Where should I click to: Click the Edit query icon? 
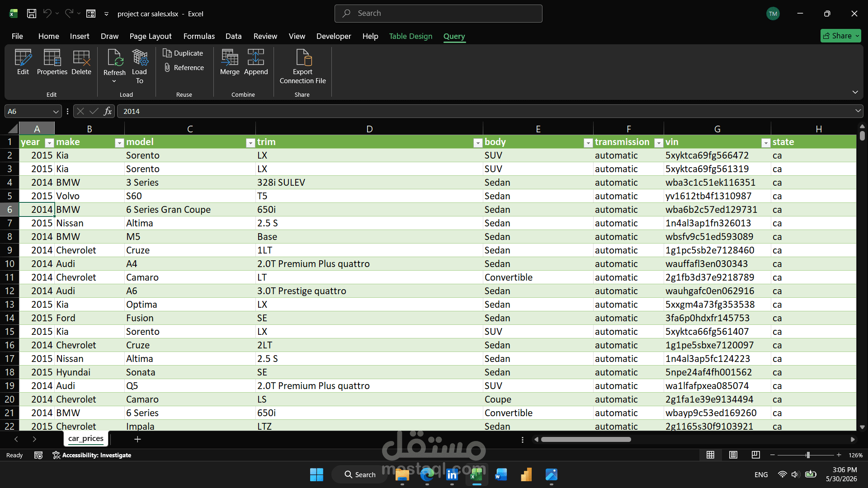[x=23, y=62]
